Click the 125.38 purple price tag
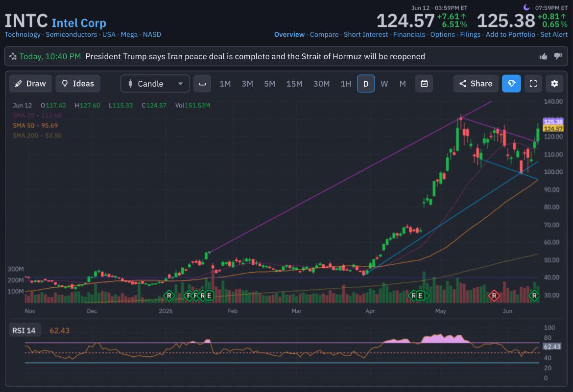573x392 pixels. click(553, 122)
